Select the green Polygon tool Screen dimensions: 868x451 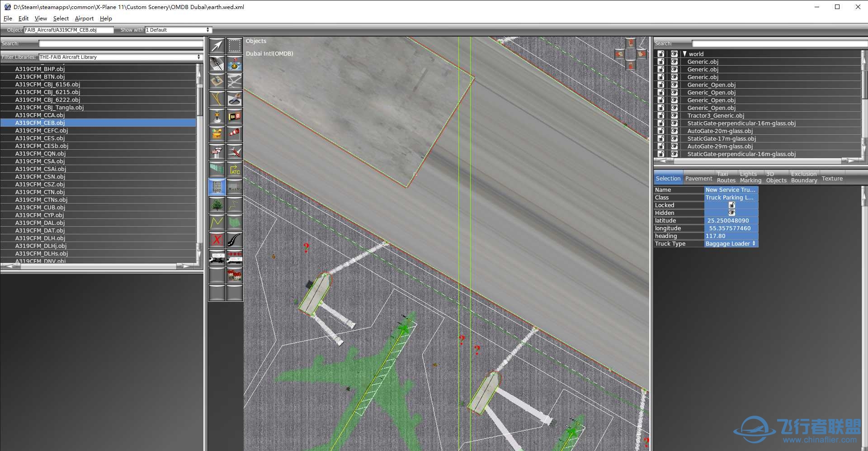pos(235,222)
